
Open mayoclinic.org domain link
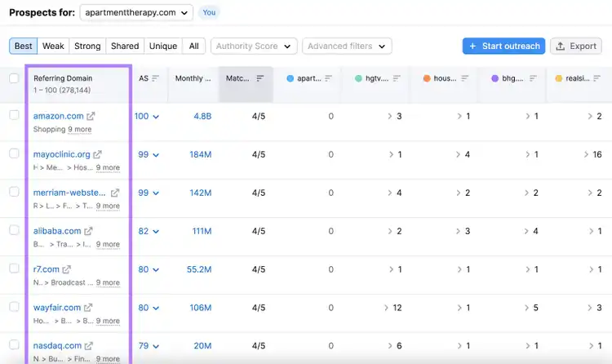click(62, 154)
